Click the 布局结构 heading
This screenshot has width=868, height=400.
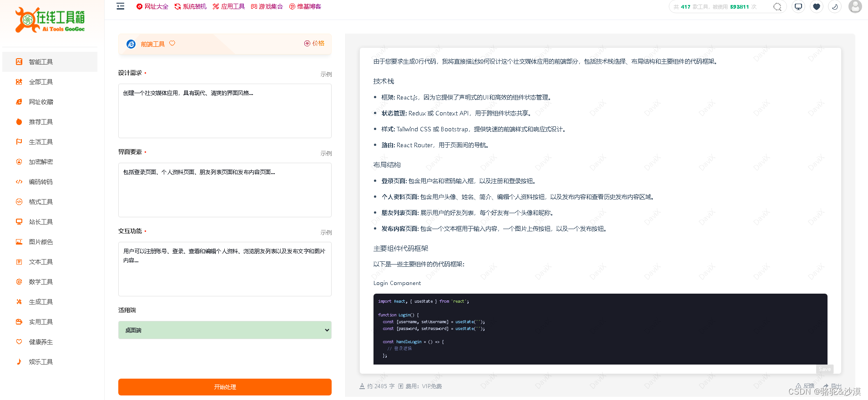[x=387, y=165]
